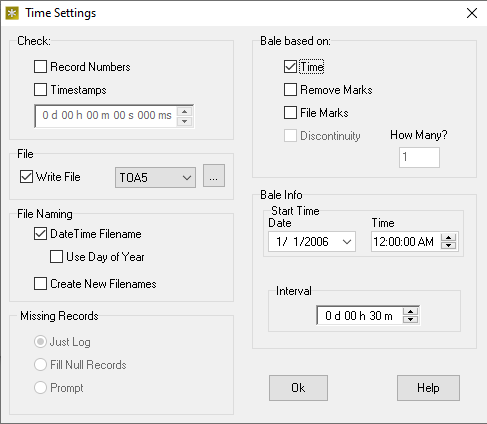Uncheck the Time bale option
This screenshot has width=487, height=424.
[x=290, y=67]
